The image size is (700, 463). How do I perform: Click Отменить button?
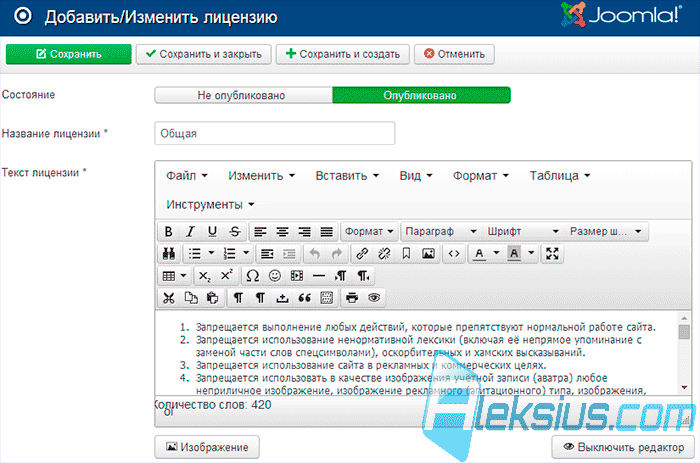[454, 54]
